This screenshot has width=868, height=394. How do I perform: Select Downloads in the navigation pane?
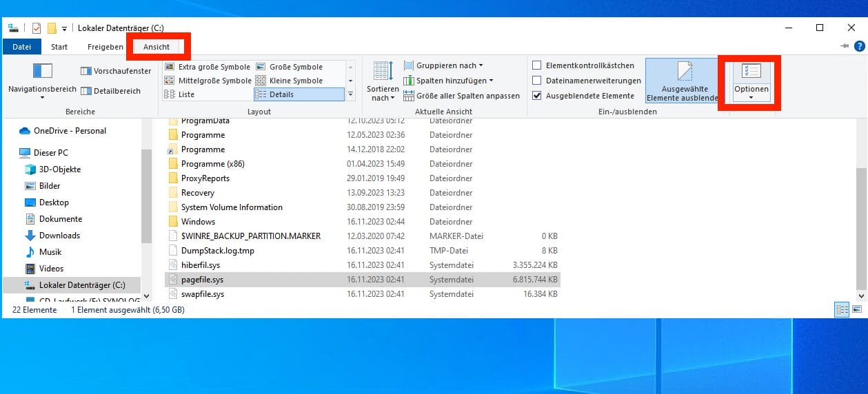59,236
